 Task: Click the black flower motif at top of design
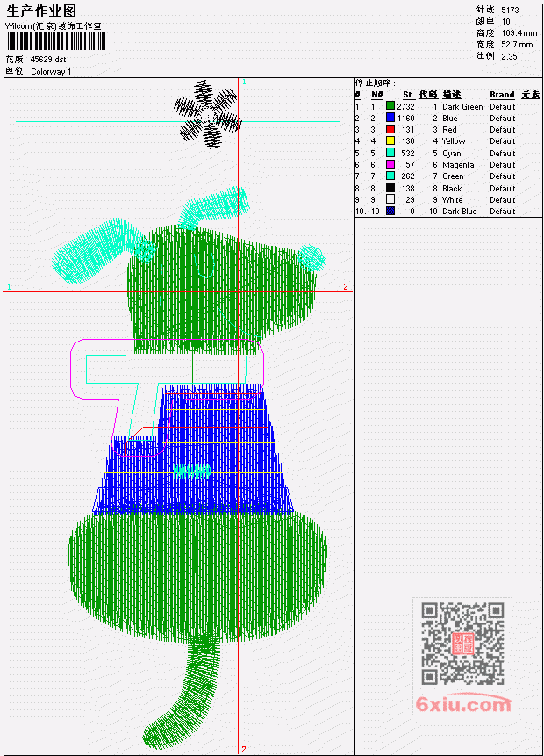pyautogui.click(x=207, y=114)
